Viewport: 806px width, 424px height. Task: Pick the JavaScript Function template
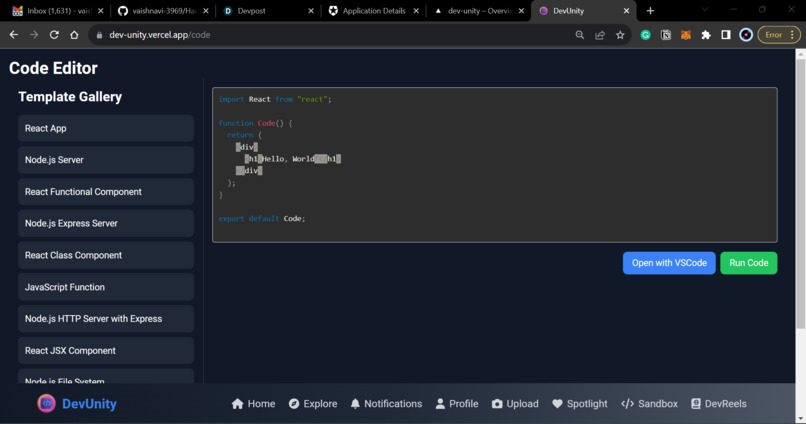click(x=106, y=287)
